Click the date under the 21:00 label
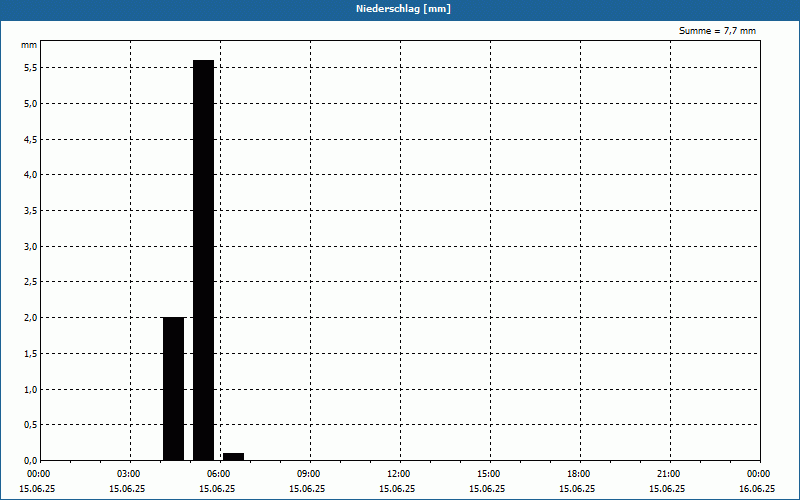This screenshot has height=500, width=800. pyautogui.click(x=667, y=489)
